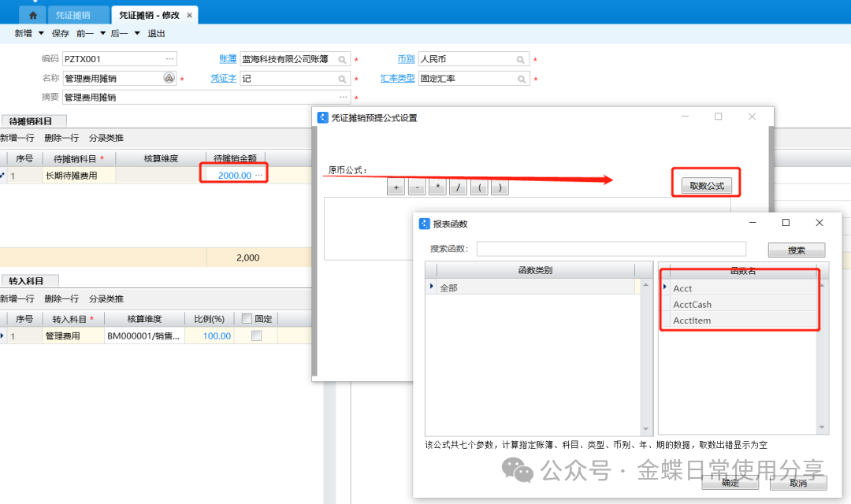Open ellipsis next to 2000.00 amount
This screenshot has height=504, width=851.
[259, 175]
